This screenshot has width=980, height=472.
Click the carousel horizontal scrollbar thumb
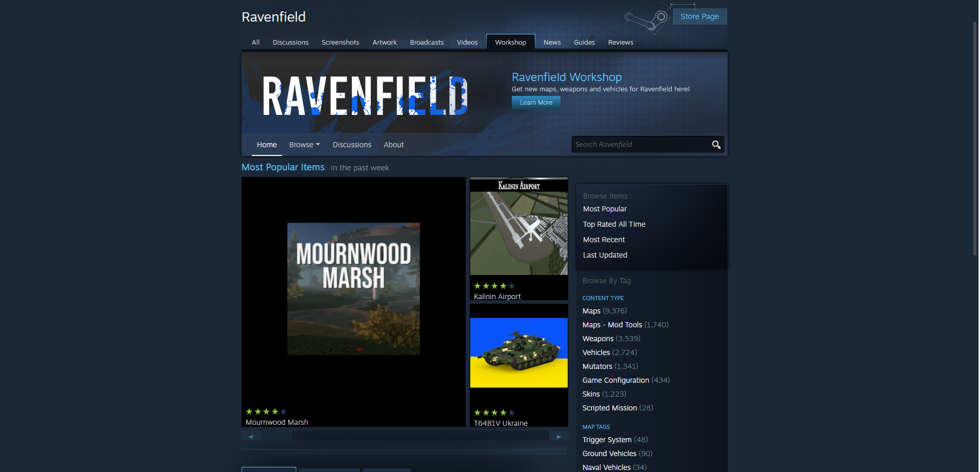point(276,436)
